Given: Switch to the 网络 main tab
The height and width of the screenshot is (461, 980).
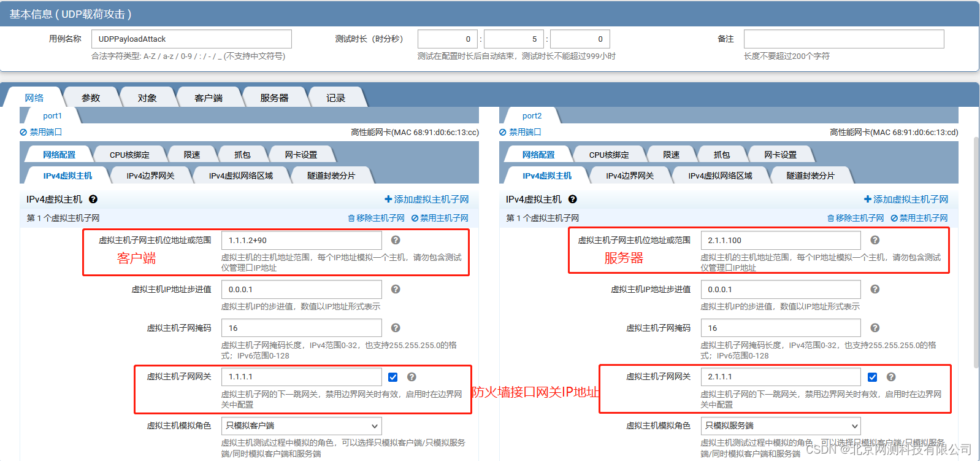Looking at the screenshot, I should point(34,98).
